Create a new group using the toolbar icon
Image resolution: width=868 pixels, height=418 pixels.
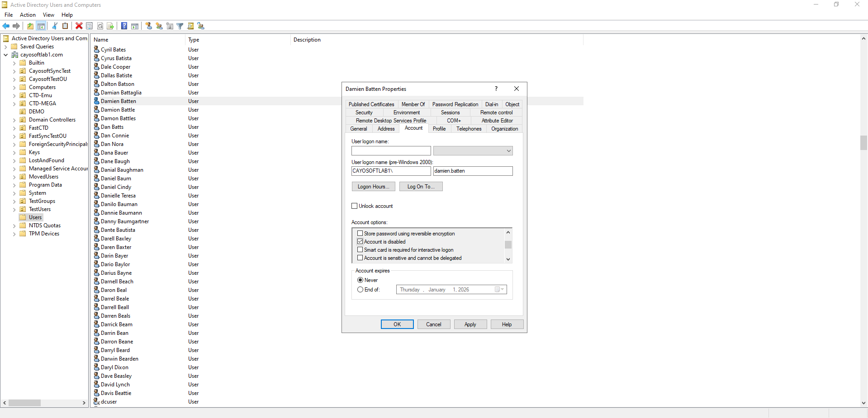coord(159,26)
